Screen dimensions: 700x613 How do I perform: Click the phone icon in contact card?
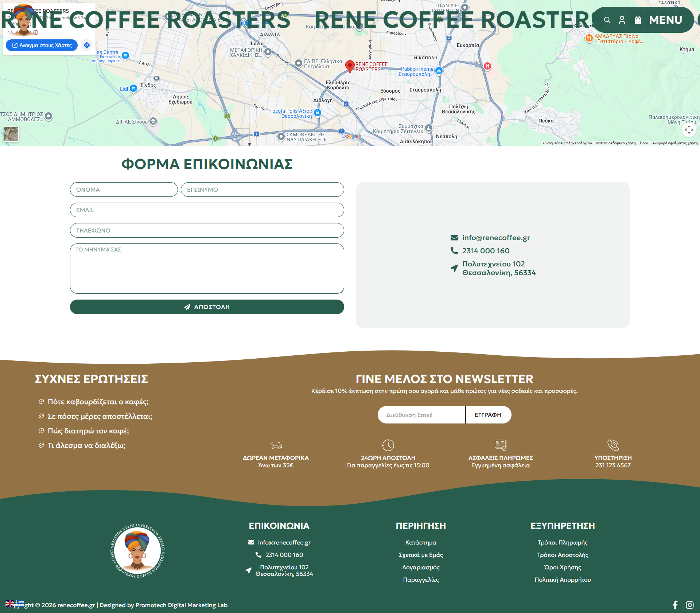tap(454, 251)
